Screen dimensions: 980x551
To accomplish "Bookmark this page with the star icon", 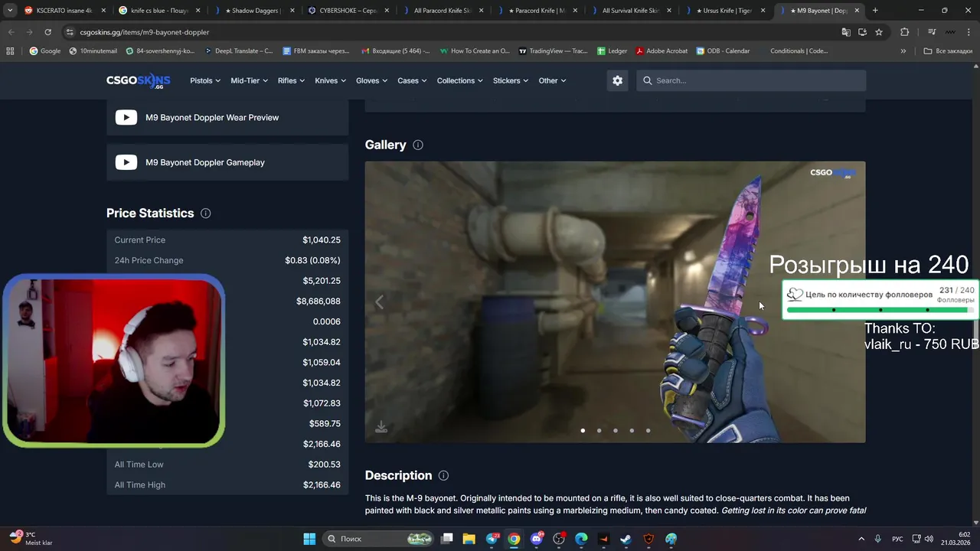I will (879, 32).
